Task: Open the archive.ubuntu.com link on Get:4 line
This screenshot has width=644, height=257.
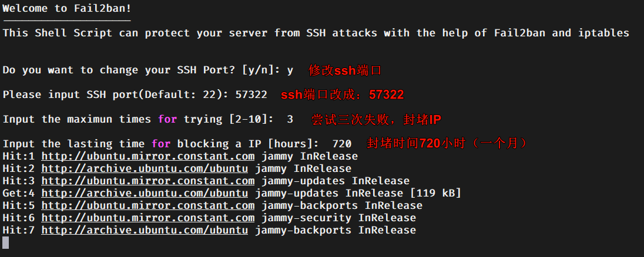Action: tap(145, 193)
